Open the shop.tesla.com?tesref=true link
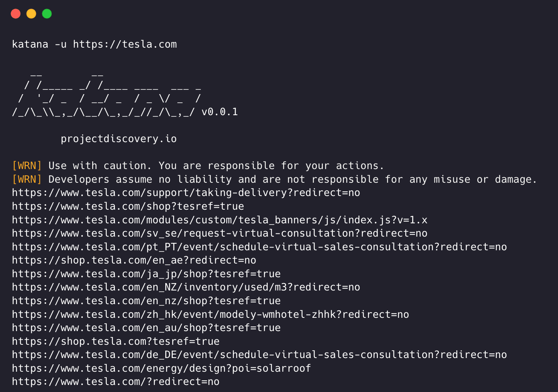The image size is (558, 392). (x=116, y=342)
